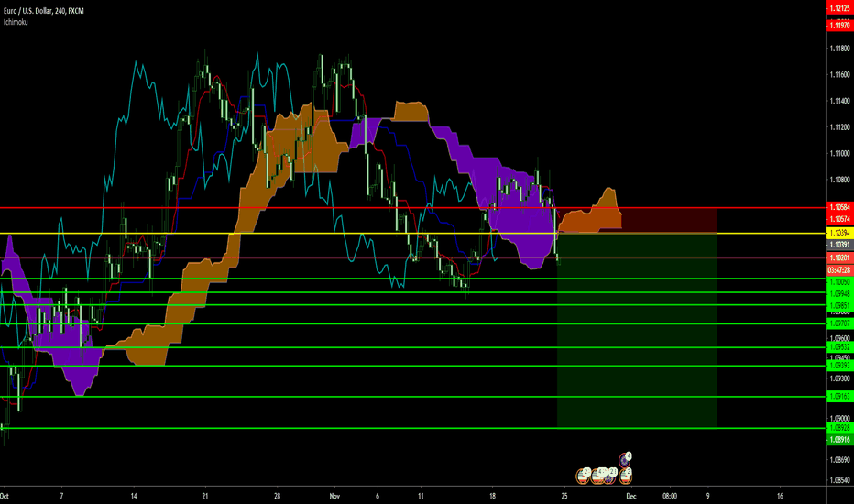Click the green 1.09163 price label
Image resolution: width=854 pixels, height=504 pixels.
[x=838, y=397]
